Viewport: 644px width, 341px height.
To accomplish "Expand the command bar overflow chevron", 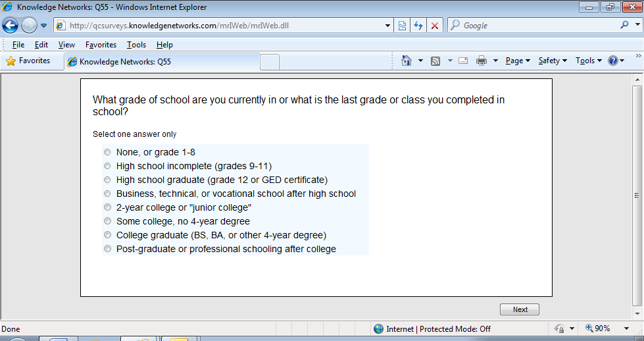I will 638,55.
